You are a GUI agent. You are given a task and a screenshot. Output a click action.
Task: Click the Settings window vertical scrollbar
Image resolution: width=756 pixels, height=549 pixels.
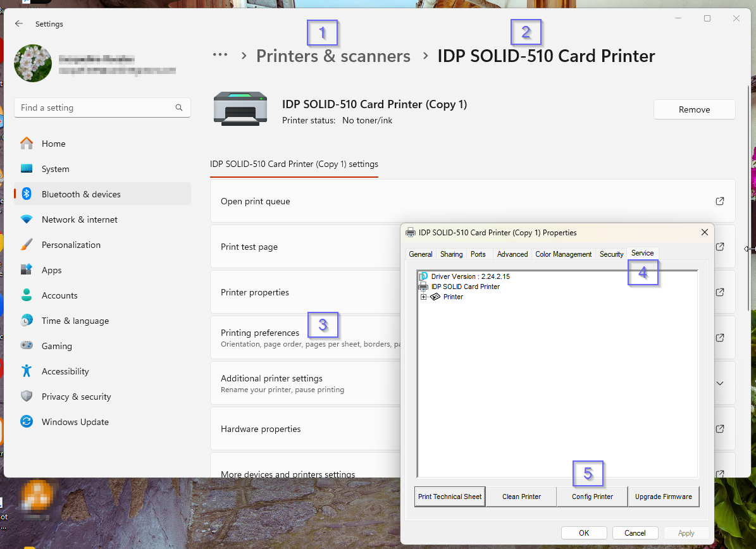[x=748, y=197]
